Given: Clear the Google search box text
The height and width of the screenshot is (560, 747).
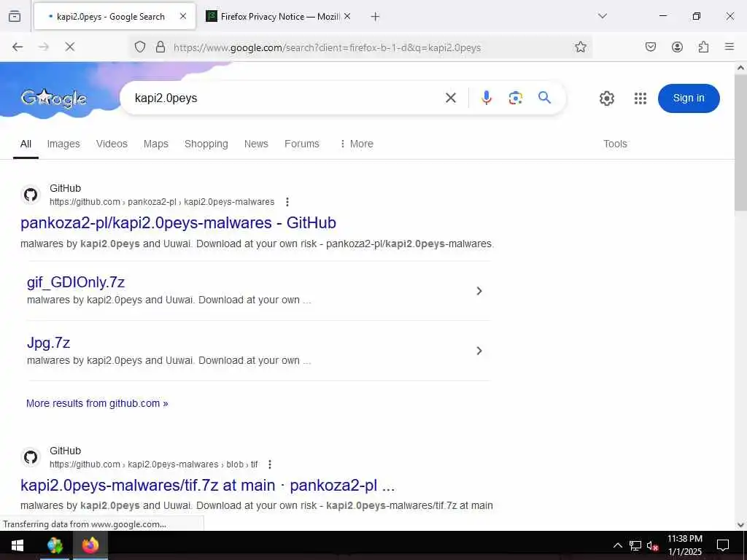Looking at the screenshot, I should pos(451,98).
